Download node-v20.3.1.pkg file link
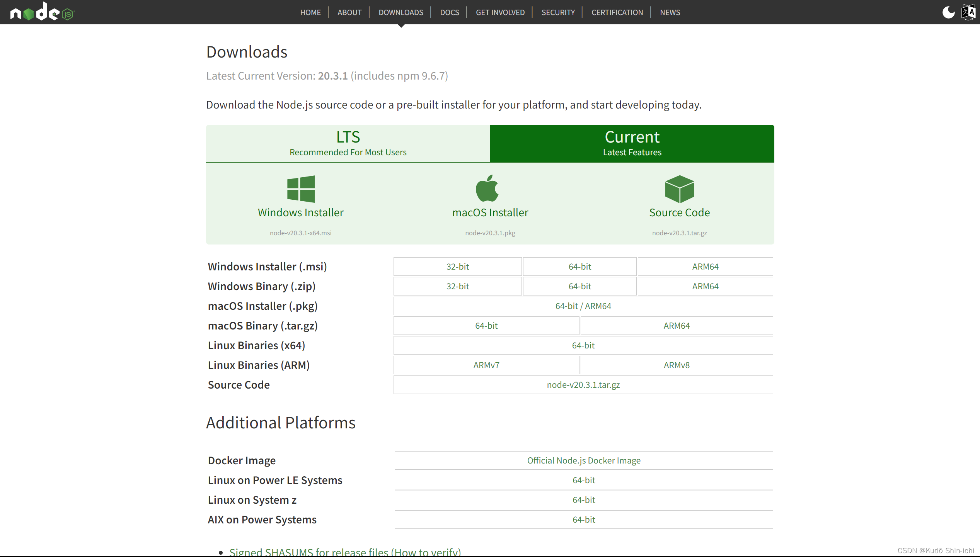 (x=490, y=233)
